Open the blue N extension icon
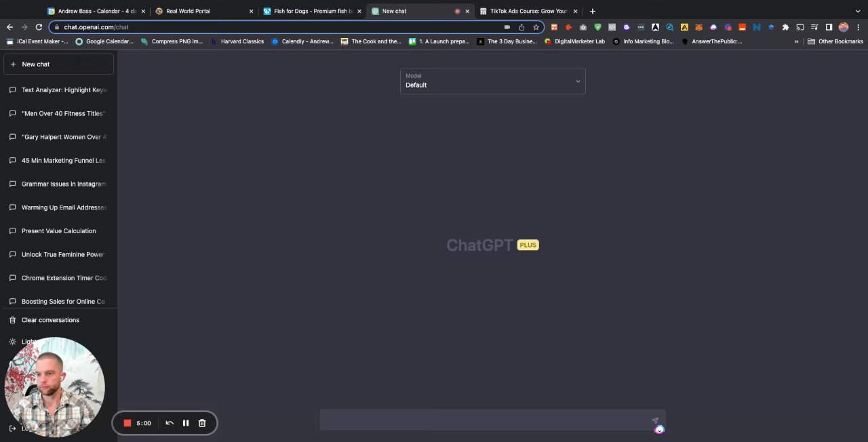This screenshot has width=868, height=442. [757, 27]
